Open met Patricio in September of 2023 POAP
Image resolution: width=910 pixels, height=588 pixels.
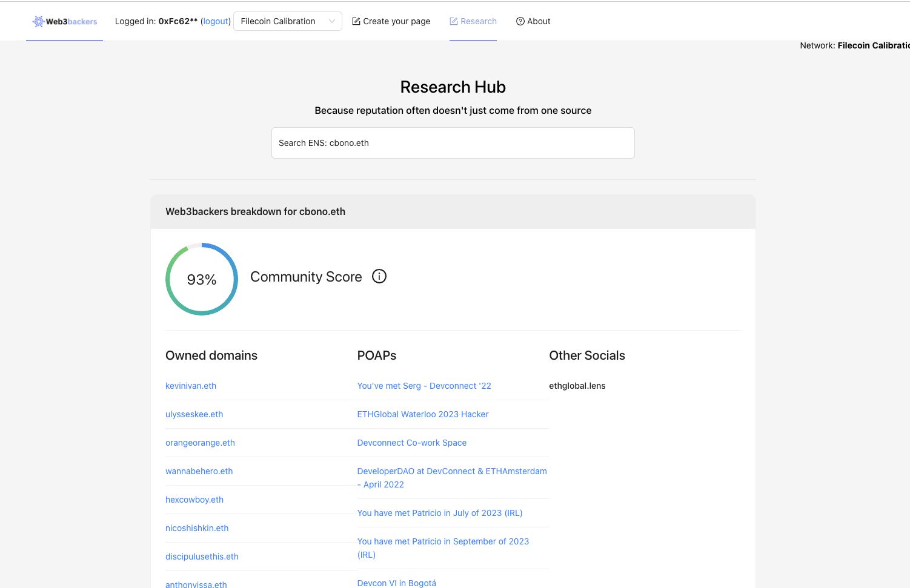click(443, 548)
